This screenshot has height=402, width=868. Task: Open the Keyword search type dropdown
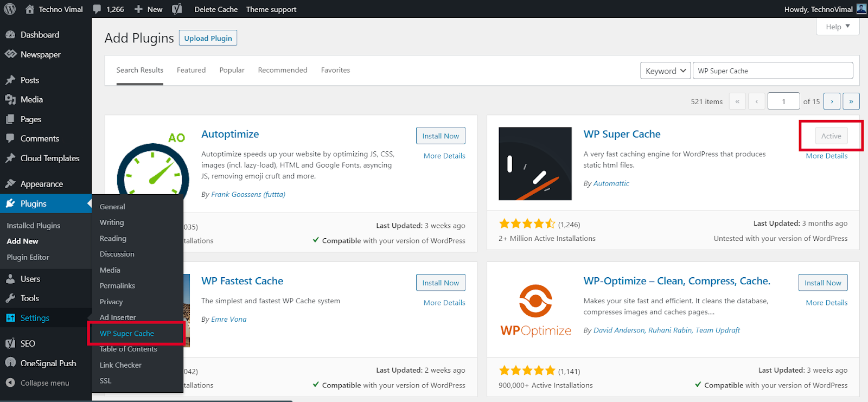(x=666, y=71)
